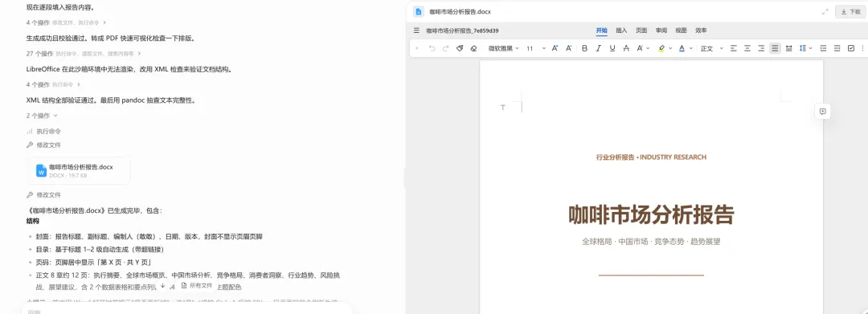Viewport: 868px width, 314px height.
Task: Click the comment panel icon beside the page
Action: point(823,112)
